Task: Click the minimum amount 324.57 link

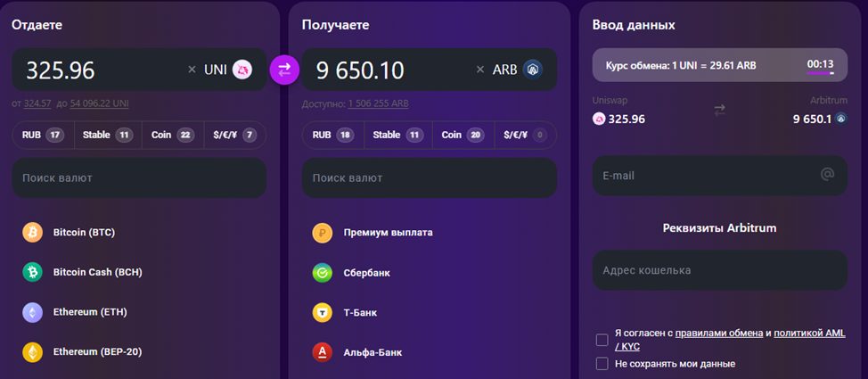Action: tap(38, 103)
